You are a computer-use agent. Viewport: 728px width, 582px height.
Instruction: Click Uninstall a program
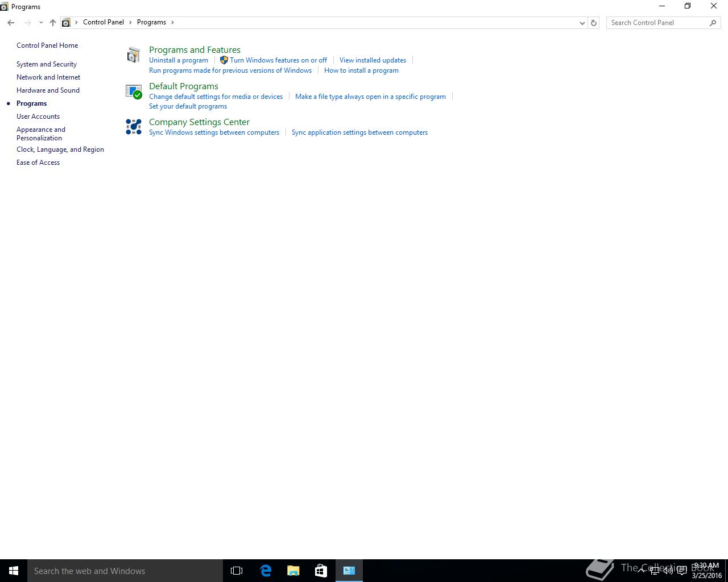(179, 60)
